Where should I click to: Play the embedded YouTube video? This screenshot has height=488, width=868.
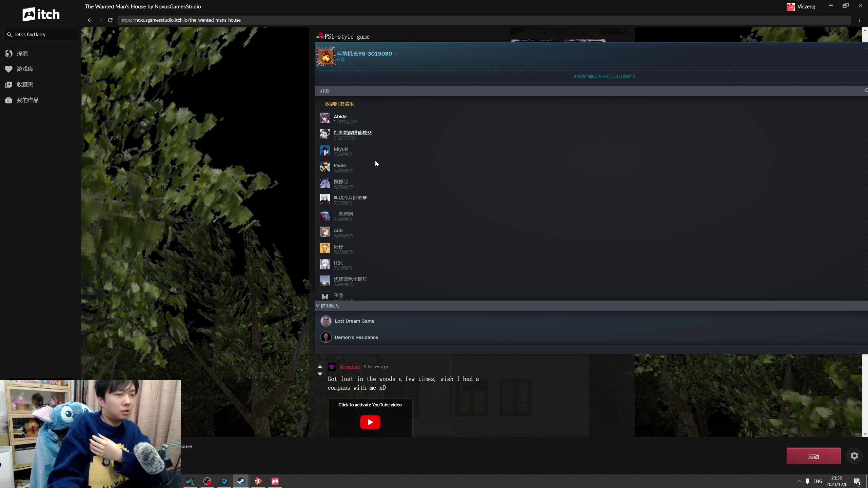pyautogui.click(x=370, y=422)
